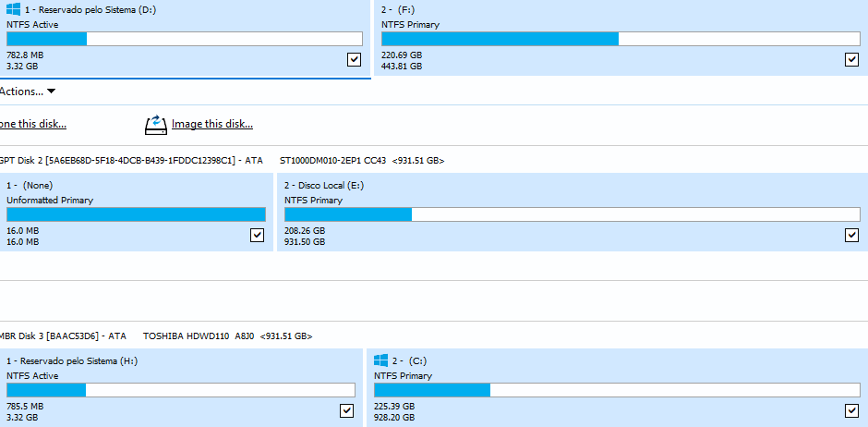This screenshot has width=868, height=427.
Task: Select the F: NTFS Primary partition
Action: (x=621, y=38)
